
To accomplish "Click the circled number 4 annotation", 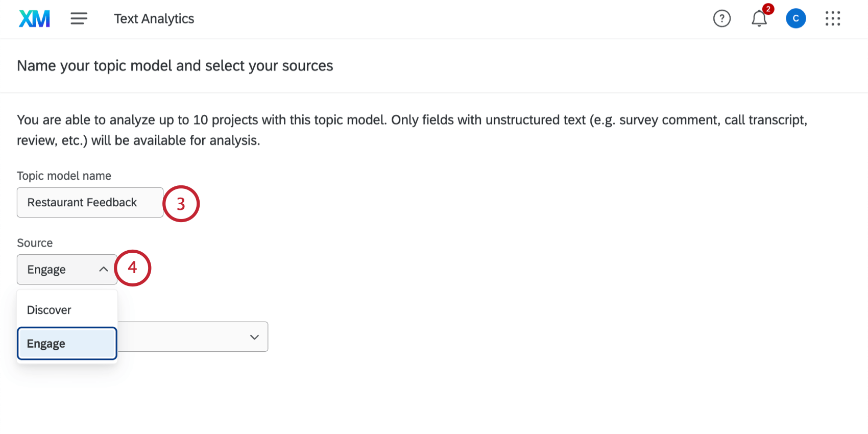I will [x=133, y=268].
